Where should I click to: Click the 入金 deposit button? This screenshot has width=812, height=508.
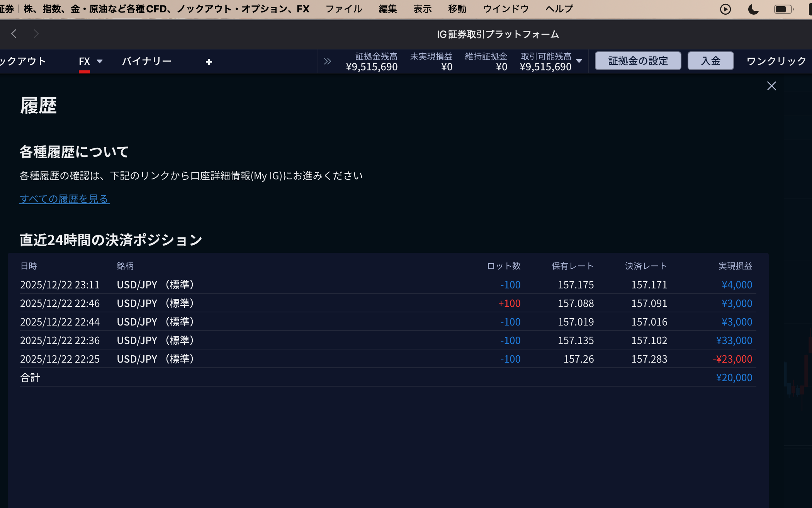click(710, 61)
